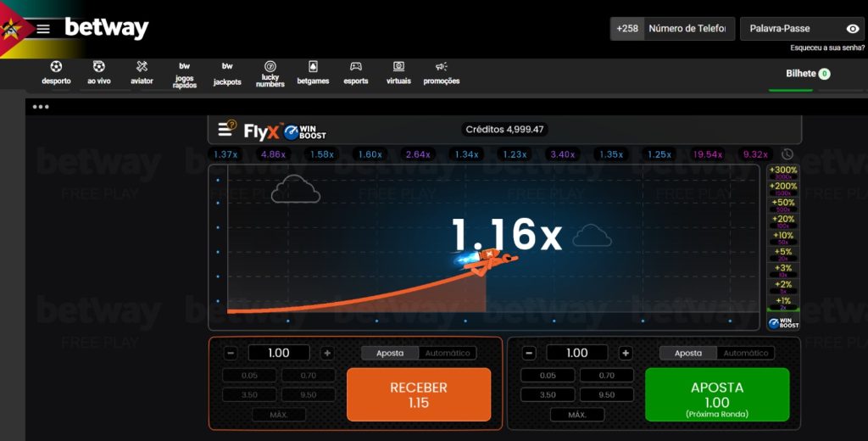This screenshot has width=868, height=441.
Task: Decrease the right panel bet with minus
Action: click(x=529, y=353)
